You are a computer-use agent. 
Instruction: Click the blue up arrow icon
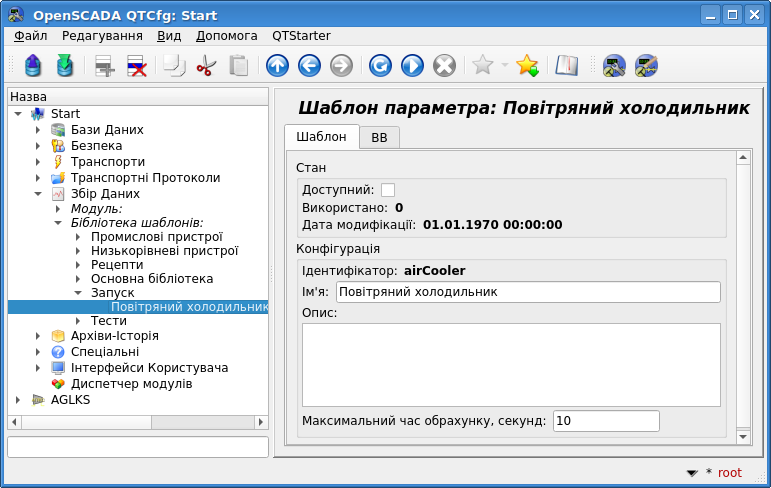[277, 66]
